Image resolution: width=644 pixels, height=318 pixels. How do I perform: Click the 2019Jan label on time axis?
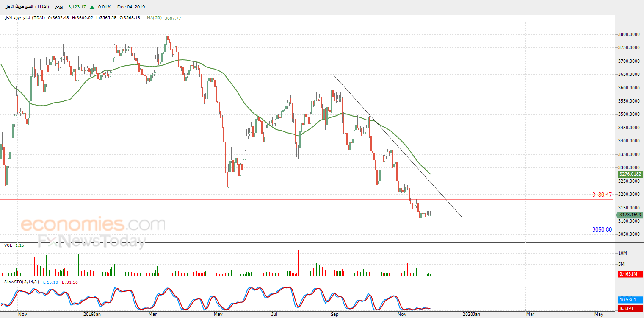click(x=92, y=314)
